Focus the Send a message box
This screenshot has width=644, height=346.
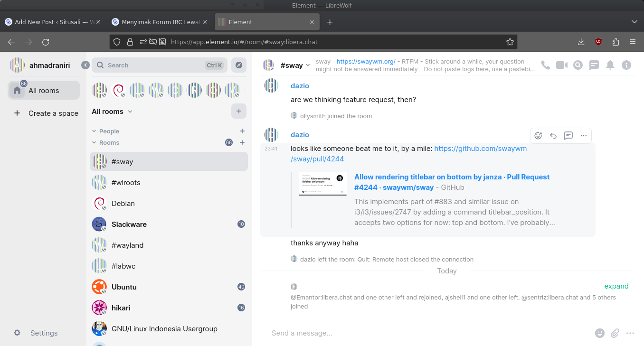(x=430, y=333)
